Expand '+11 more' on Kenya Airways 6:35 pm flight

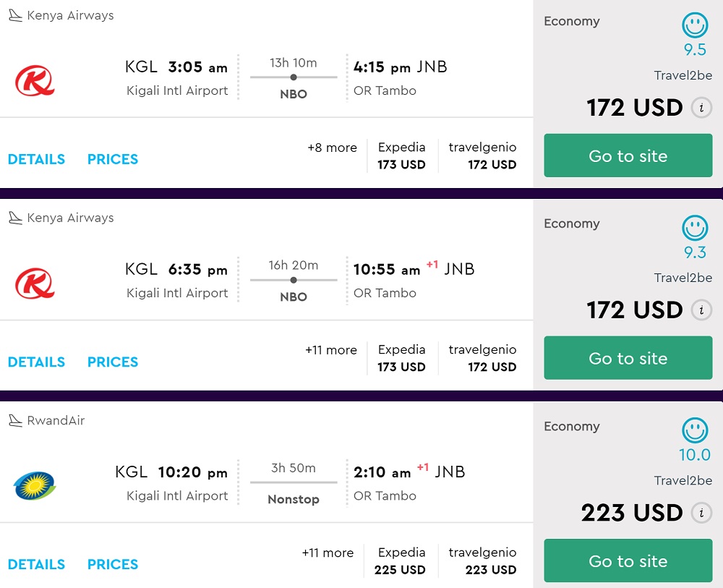pyautogui.click(x=331, y=350)
